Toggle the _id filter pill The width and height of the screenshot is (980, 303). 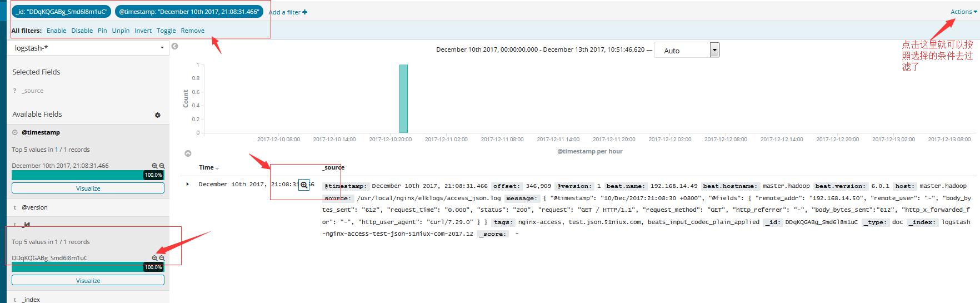[x=61, y=12]
